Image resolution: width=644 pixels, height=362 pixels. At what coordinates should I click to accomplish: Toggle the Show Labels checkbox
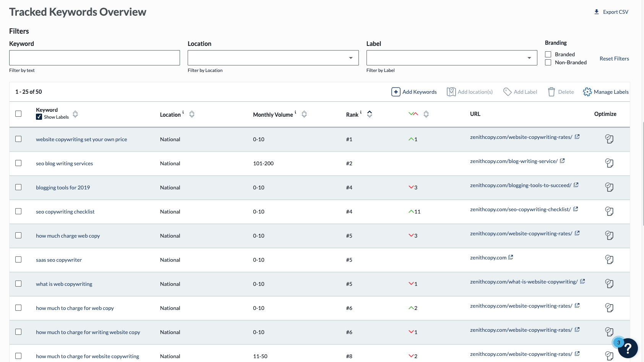[x=39, y=117]
